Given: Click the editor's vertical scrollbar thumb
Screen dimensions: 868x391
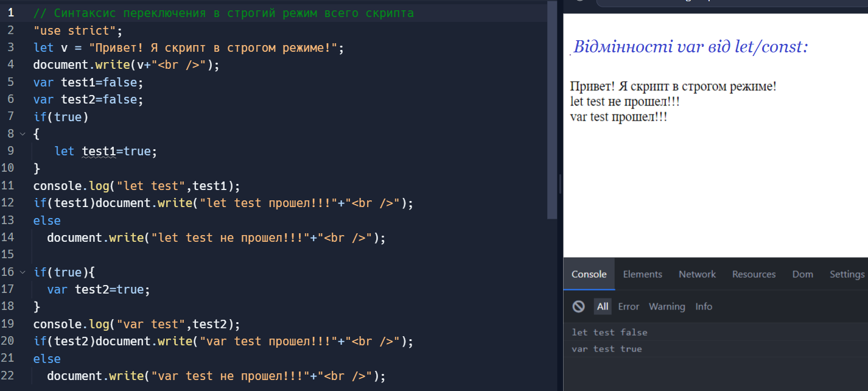Looking at the screenshot, I should point(552,110).
